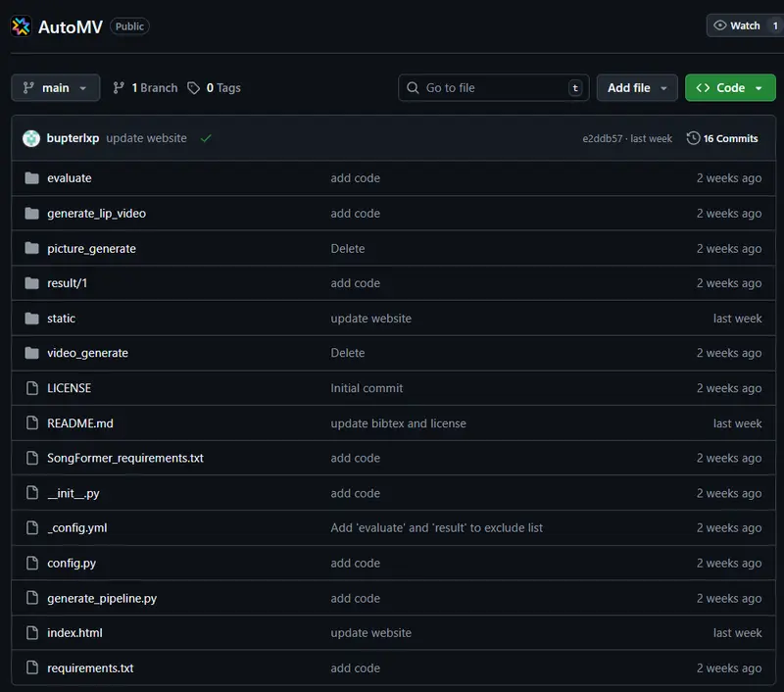784x692 pixels.
Task: Click the static folder icon
Action: 31,319
